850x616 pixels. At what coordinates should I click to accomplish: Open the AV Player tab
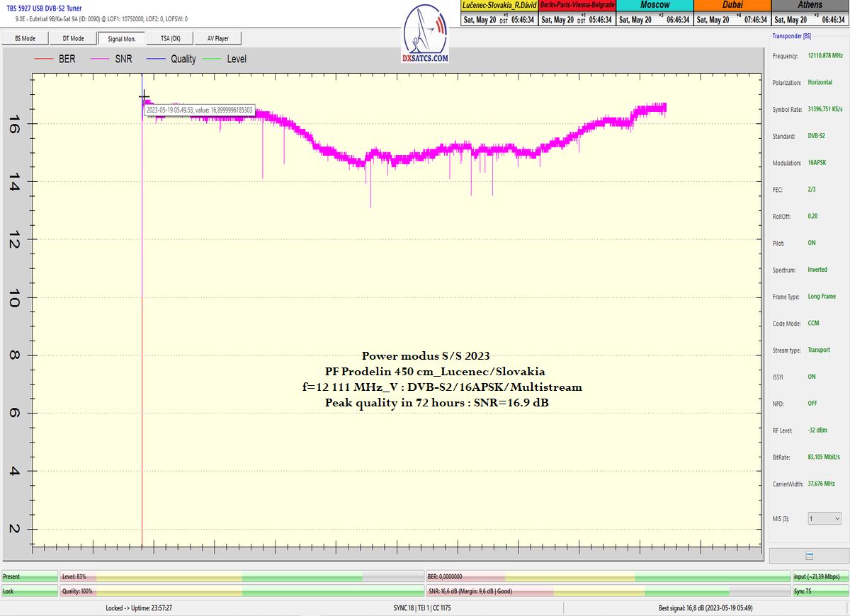tap(218, 38)
